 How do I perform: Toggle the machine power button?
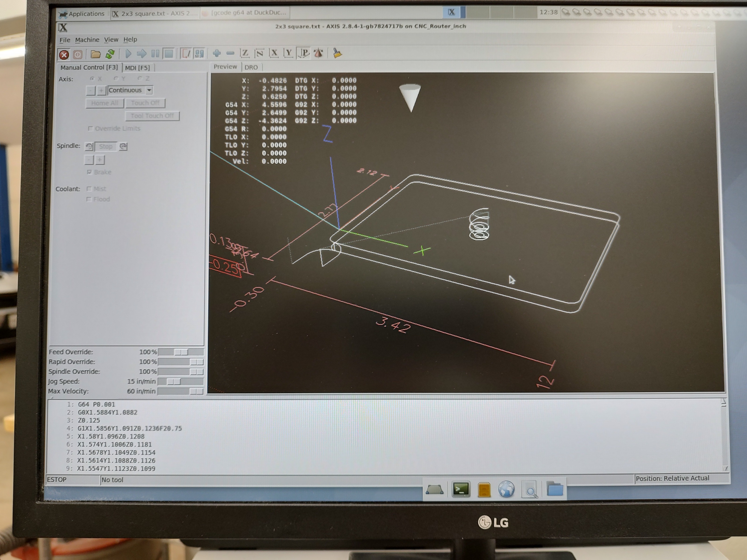pyautogui.click(x=78, y=54)
